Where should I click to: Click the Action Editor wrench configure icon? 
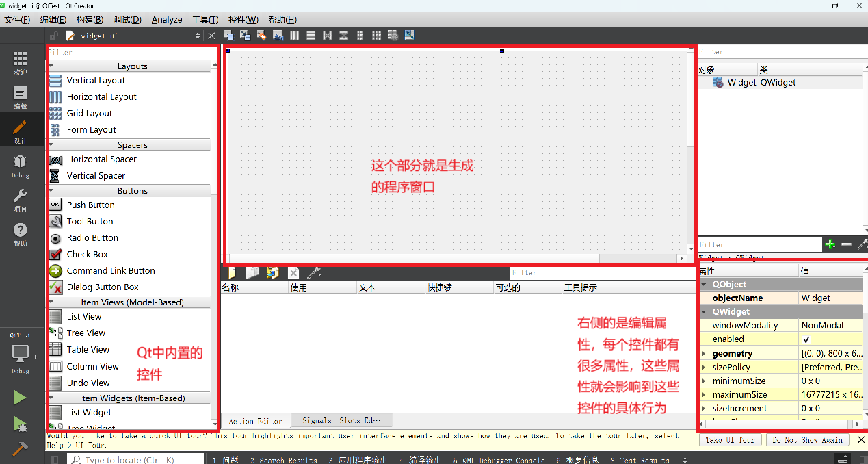(315, 272)
